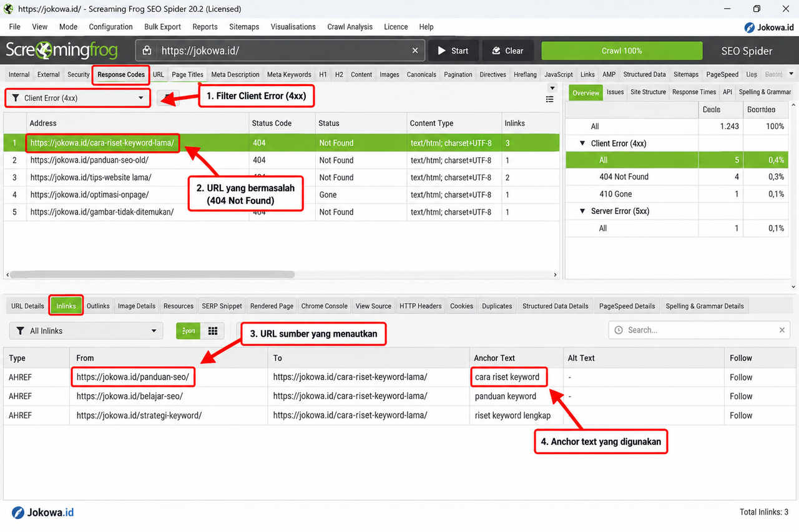Open the Configuration menu

[110, 27]
